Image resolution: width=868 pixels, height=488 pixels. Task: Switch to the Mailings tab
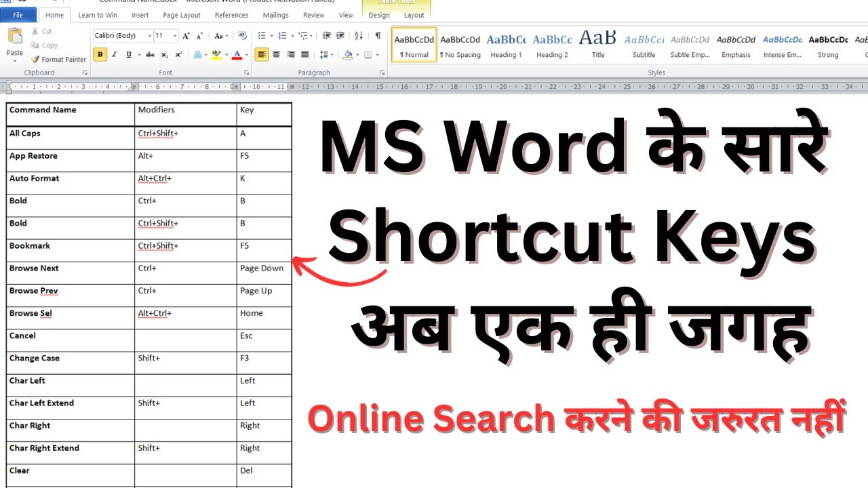coord(276,15)
